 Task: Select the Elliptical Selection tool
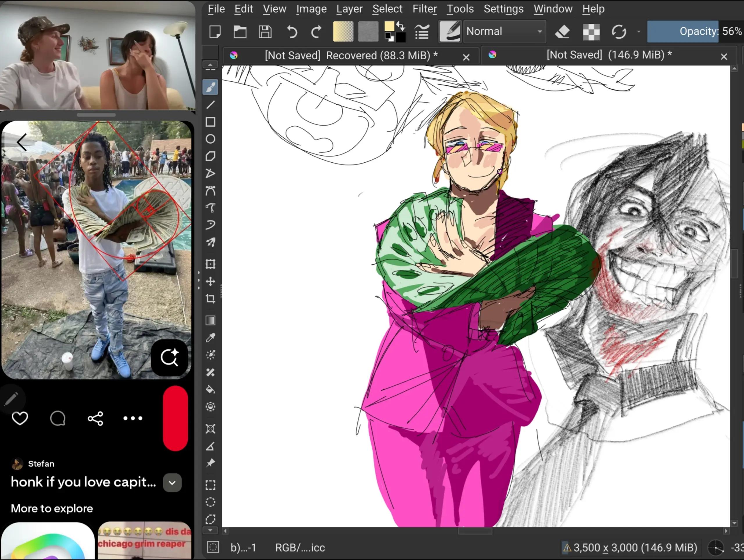[x=210, y=502]
